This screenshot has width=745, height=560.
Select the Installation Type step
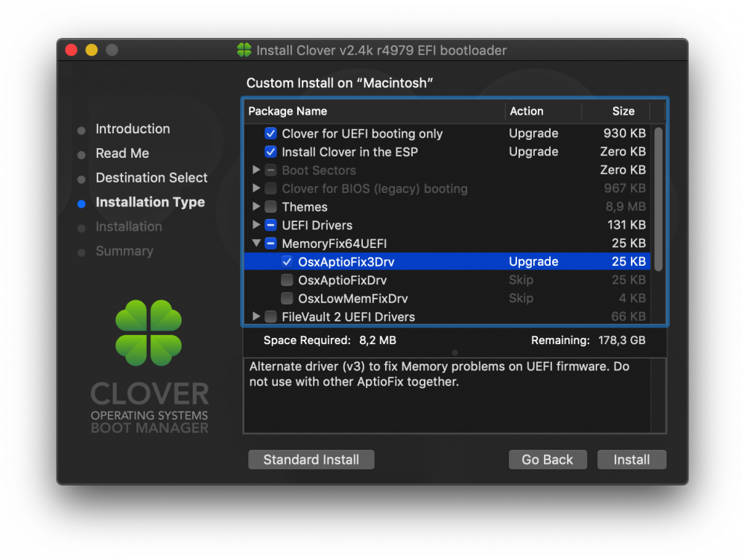150,203
